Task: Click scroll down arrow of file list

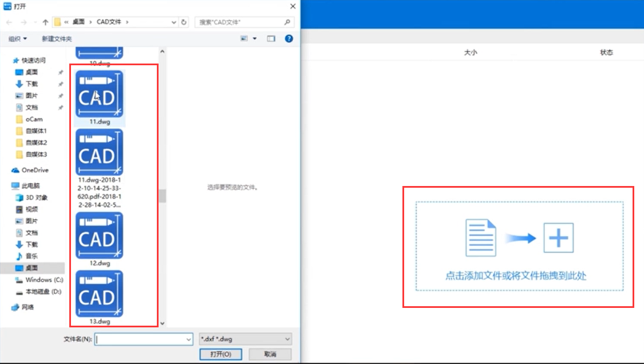Action: [162, 323]
